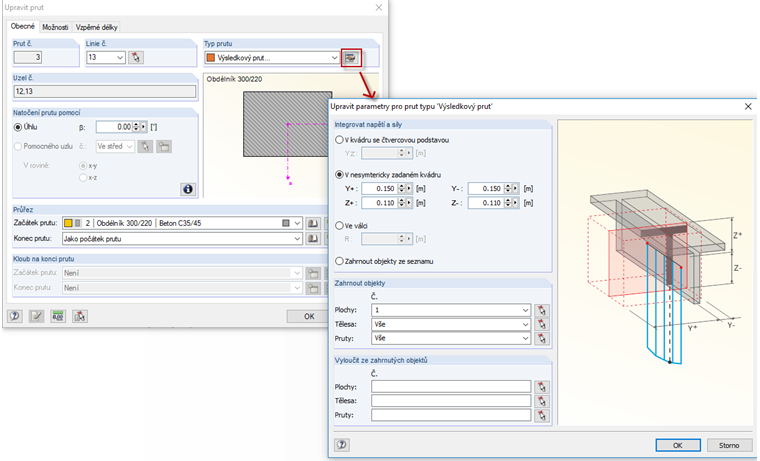The height and width of the screenshot is (461, 760).
Task: Create new helper node icon
Action: (164, 146)
